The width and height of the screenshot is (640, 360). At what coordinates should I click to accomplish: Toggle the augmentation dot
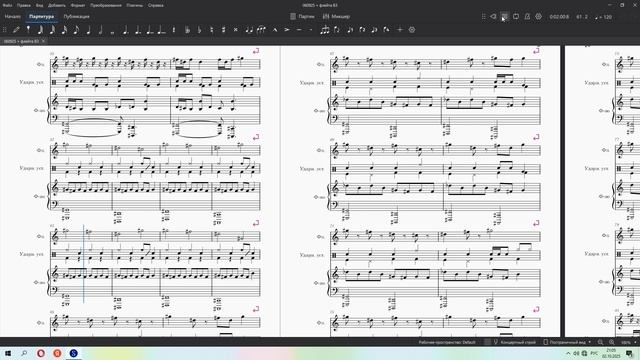[x=126, y=29]
